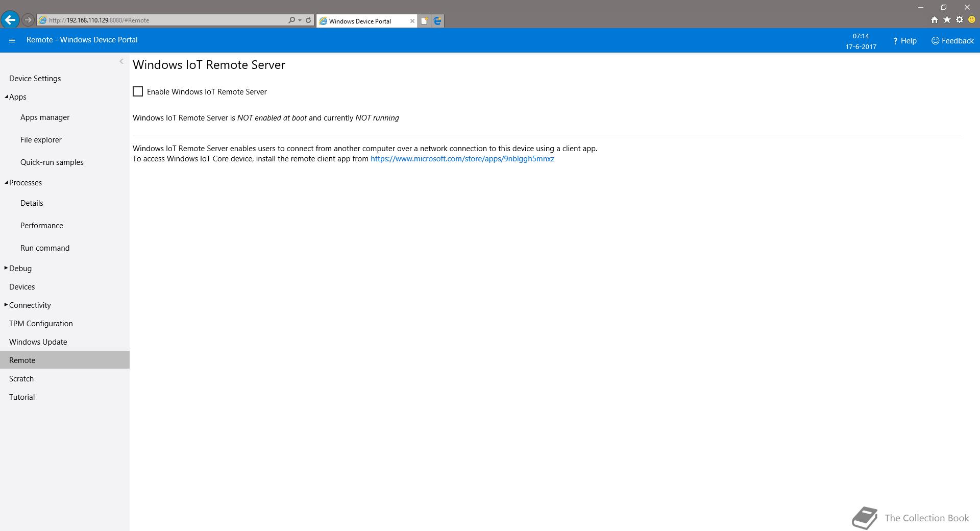Screen dimensions: 980x531
Task: Open the Microsoft store remote client link
Action: [x=462, y=159]
